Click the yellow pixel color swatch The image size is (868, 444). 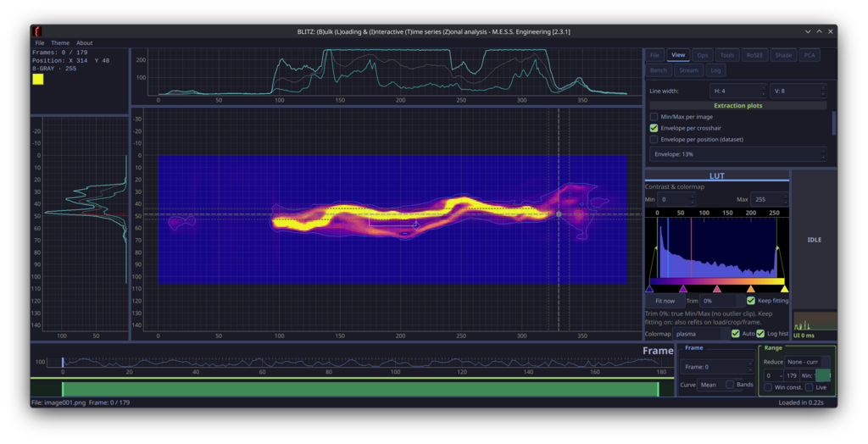coord(37,79)
